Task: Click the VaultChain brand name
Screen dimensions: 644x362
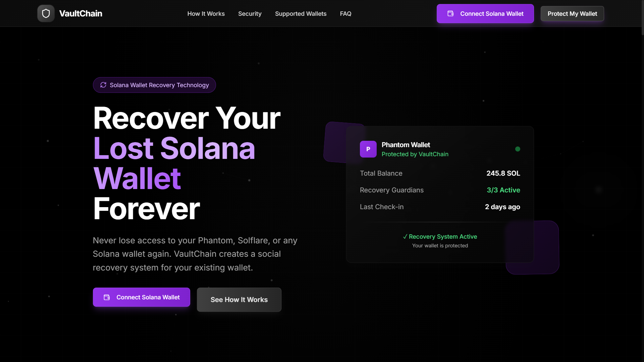Action: pyautogui.click(x=80, y=13)
